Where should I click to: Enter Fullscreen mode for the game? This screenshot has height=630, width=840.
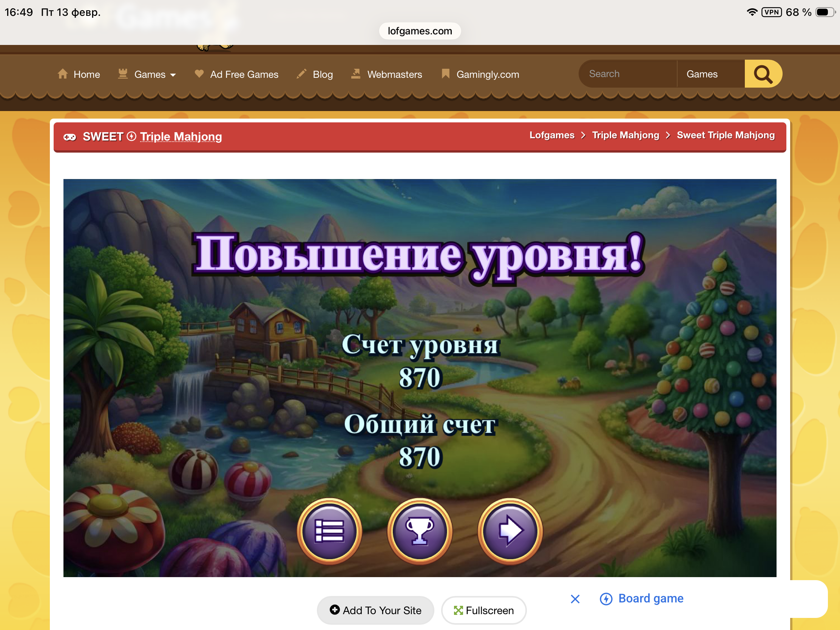click(483, 610)
